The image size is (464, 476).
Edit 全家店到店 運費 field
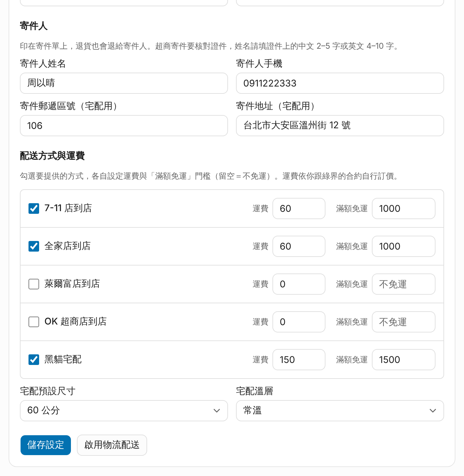click(299, 246)
